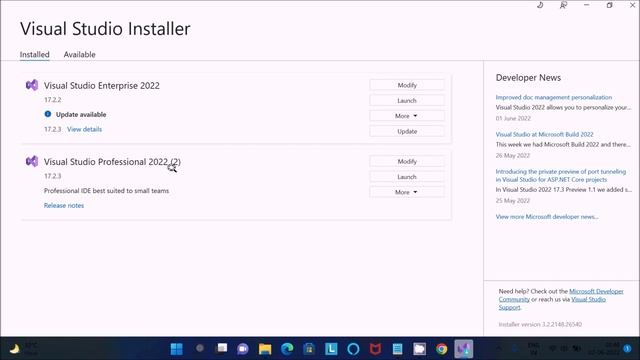Open the Visual Studio Support link

[x=588, y=299]
